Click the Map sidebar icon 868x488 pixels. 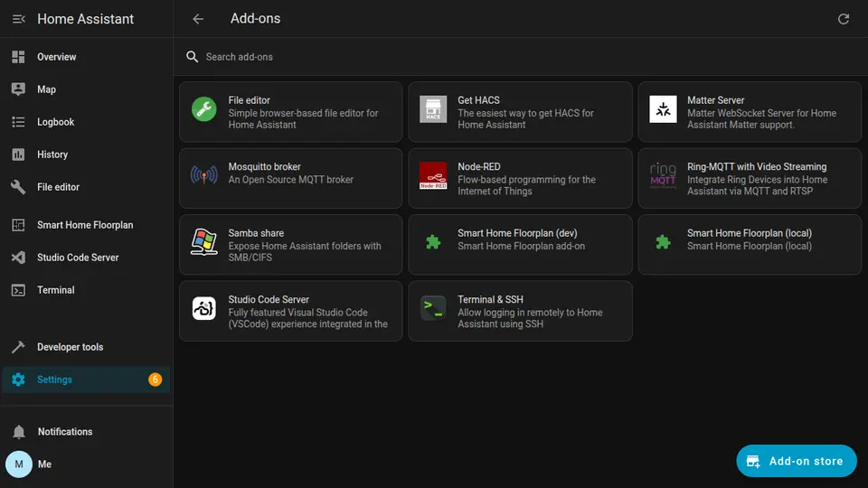[18, 89]
